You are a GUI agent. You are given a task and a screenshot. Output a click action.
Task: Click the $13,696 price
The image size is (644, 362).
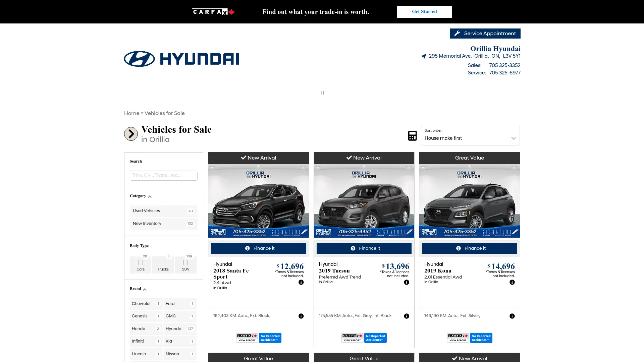[x=396, y=266]
